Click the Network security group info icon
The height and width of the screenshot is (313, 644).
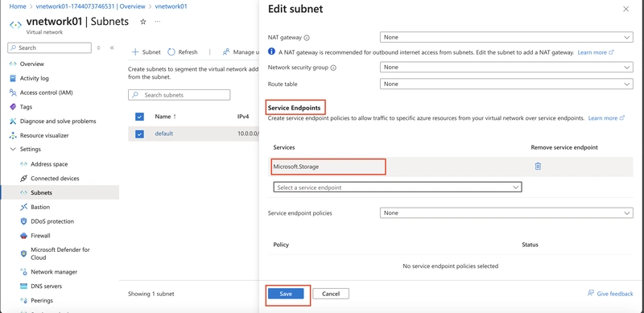tap(333, 68)
